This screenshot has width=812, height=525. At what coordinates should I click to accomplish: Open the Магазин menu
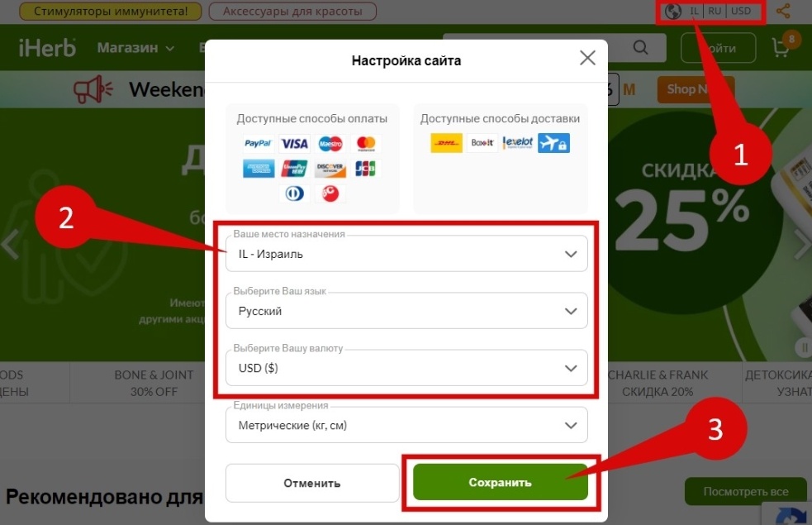(135, 48)
